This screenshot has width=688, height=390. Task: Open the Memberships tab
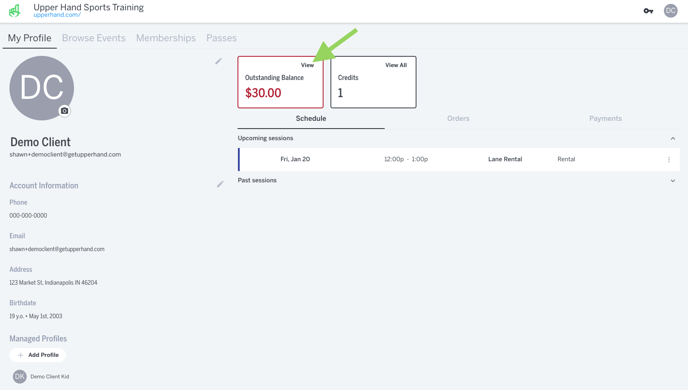point(166,38)
